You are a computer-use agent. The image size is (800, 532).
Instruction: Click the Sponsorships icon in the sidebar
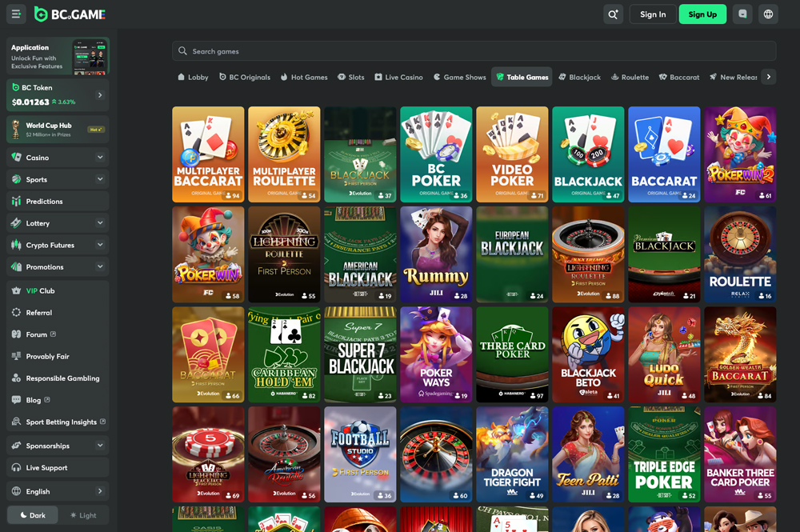click(16, 446)
